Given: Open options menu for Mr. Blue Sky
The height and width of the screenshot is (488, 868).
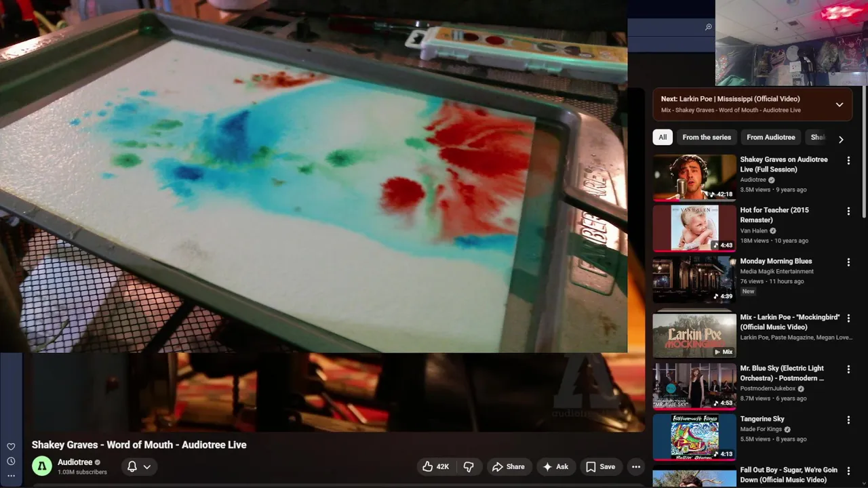Looking at the screenshot, I should pyautogui.click(x=848, y=369).
